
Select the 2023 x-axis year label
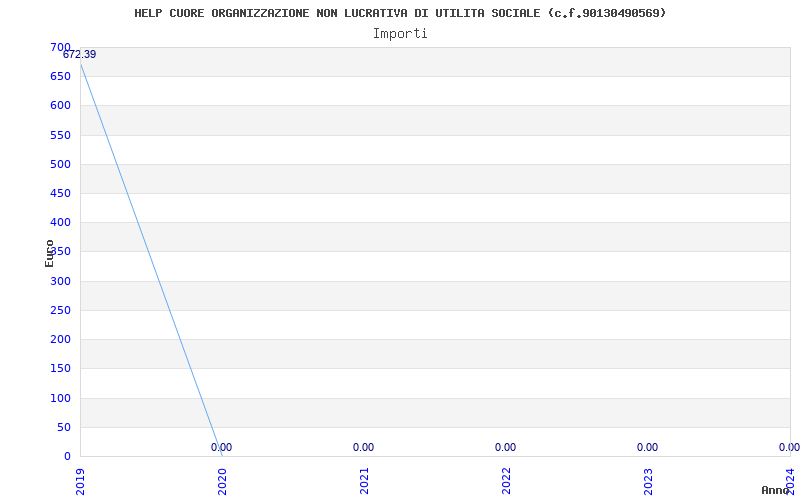[647, 482]
